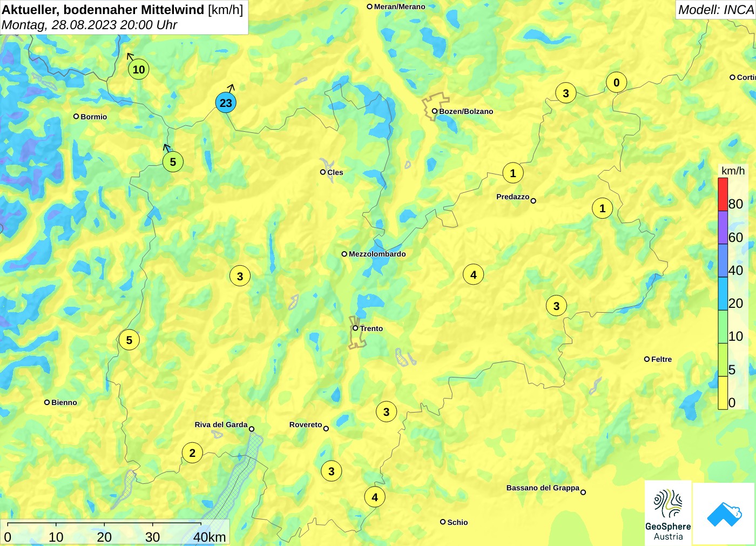Click the purple 60 km/h legend swatch
This screenshot has width=756, height=546.
[x=723, y=227]
